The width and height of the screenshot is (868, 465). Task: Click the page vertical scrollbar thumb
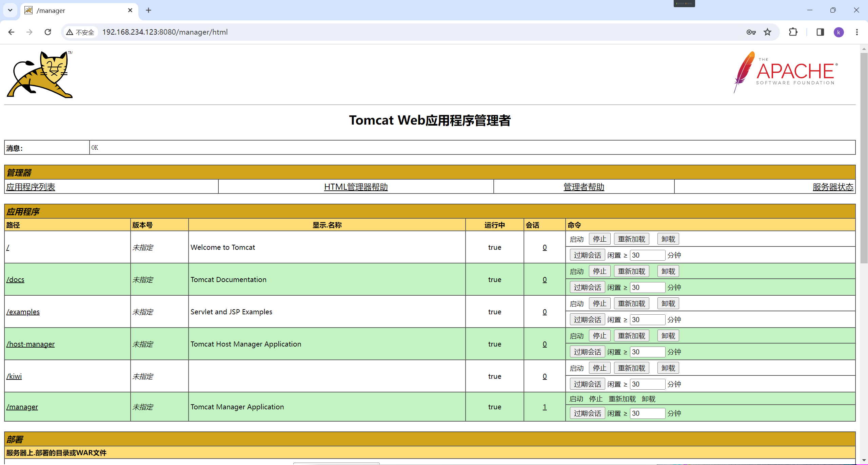pos(864,158)
